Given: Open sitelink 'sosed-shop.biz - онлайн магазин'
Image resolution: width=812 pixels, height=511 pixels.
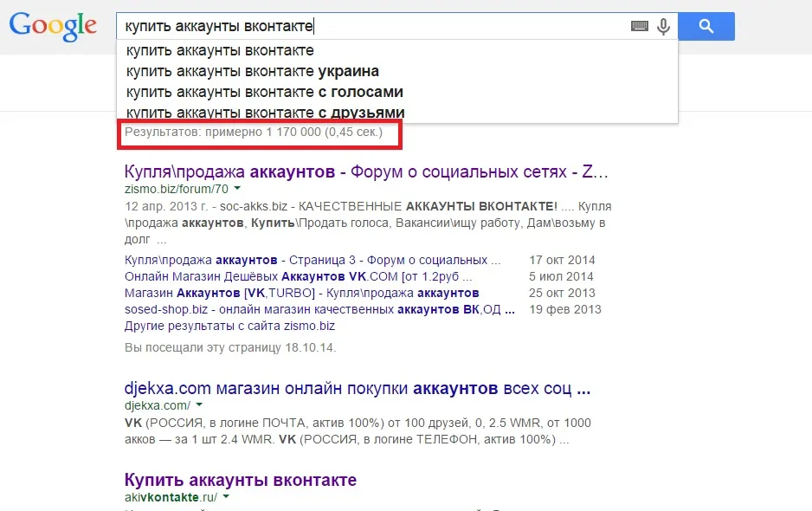Looking at the screenshot, I should (x=319, y=309).
